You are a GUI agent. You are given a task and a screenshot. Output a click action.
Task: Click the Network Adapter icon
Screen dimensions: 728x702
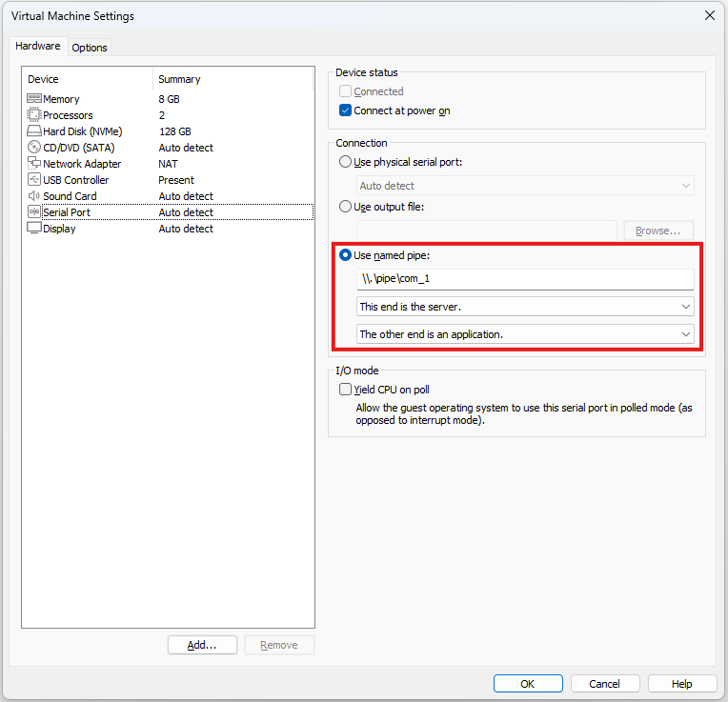tap(34, 164)
